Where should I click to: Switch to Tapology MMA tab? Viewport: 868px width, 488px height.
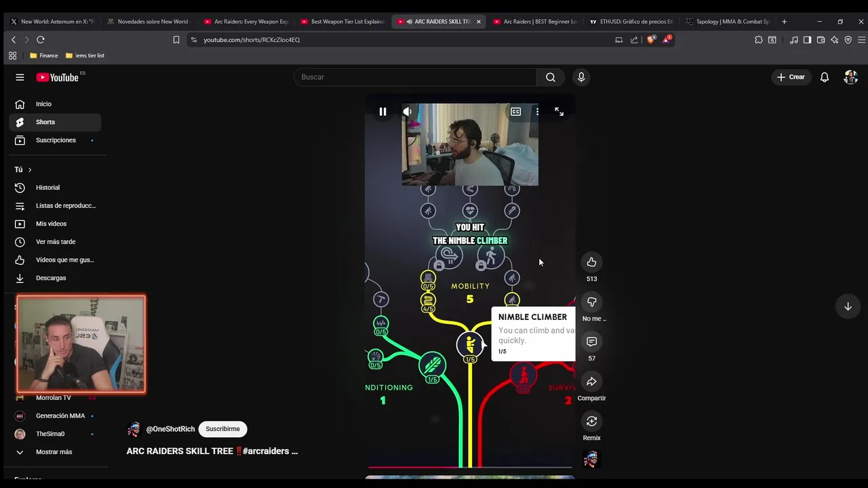728,22
